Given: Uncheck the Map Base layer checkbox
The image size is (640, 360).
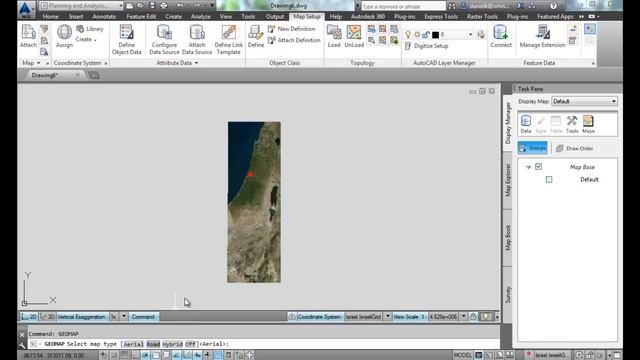Looking at the screenshot, I should [x=538, y=167].
